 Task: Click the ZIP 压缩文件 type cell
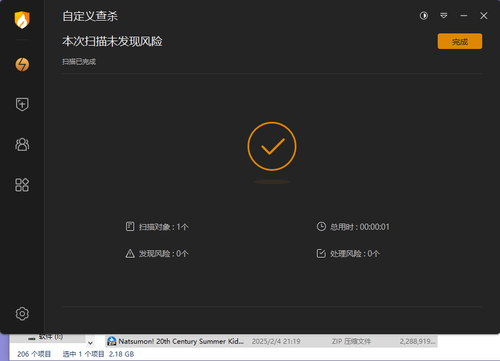[351, 341]
